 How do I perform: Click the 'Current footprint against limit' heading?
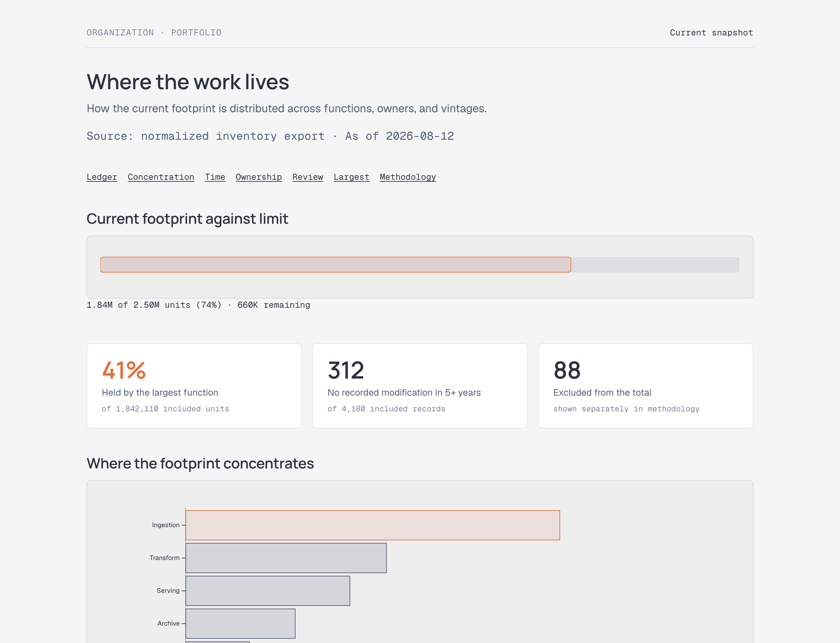tap(187, 219)
